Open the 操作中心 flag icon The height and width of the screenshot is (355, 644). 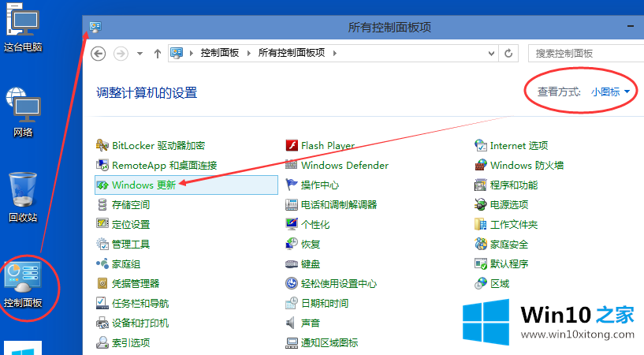(292, 185)
